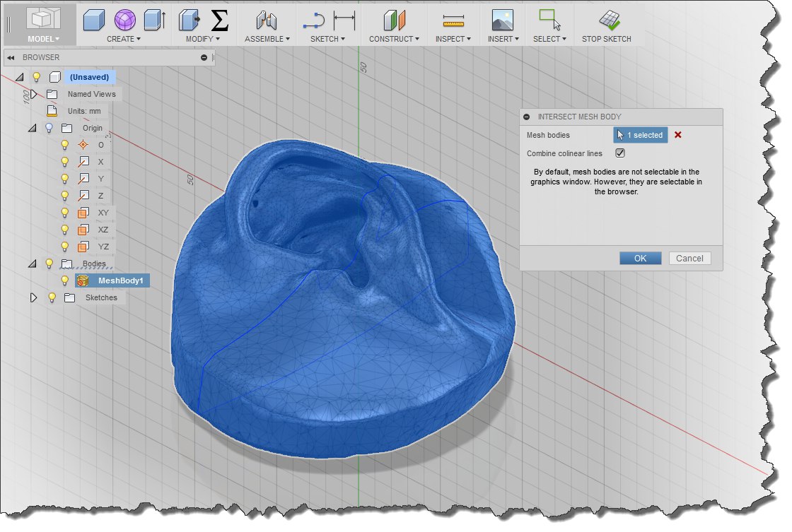Toggle visibility of the (Unsaved) component
This screenshot has width=792, height=532.
(36, 77)
